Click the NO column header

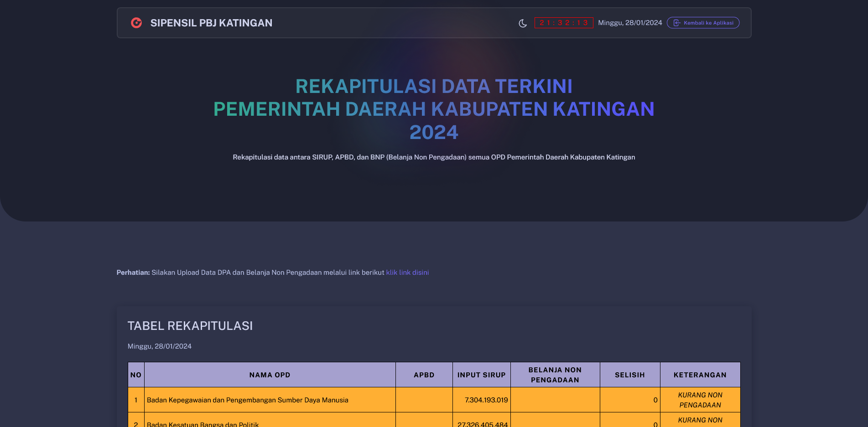point(136,375)
